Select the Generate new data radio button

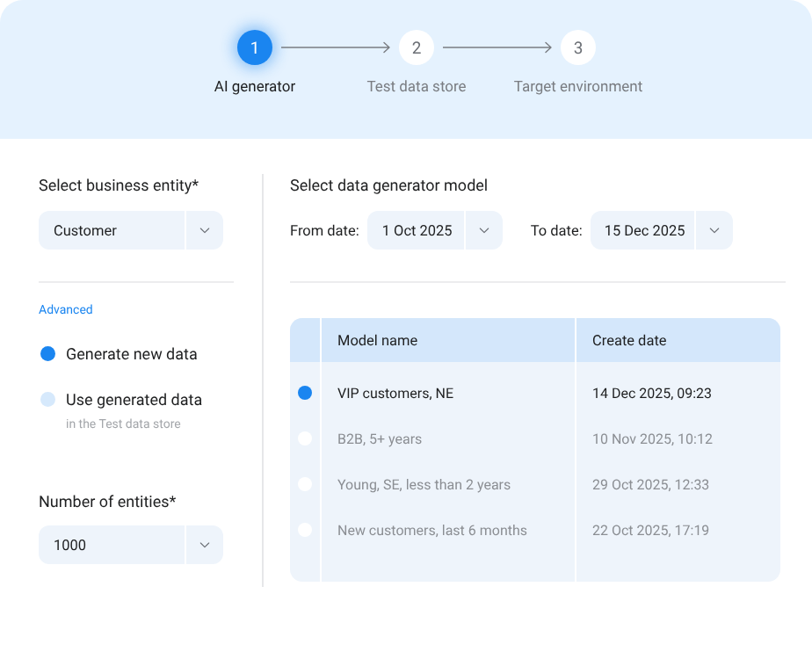[47, 354]
